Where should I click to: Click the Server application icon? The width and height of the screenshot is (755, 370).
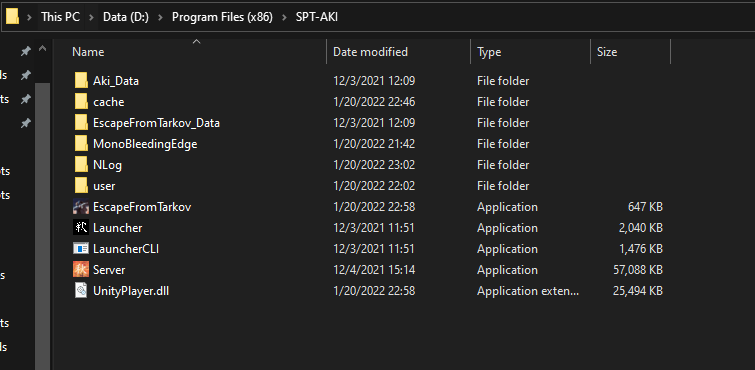tap(81, 269)
